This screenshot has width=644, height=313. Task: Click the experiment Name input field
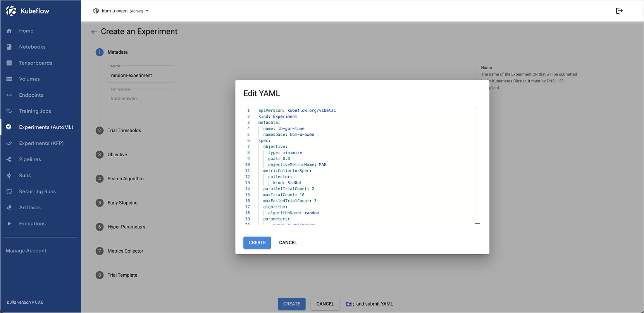pyautogui.click(x=141, y=75)
